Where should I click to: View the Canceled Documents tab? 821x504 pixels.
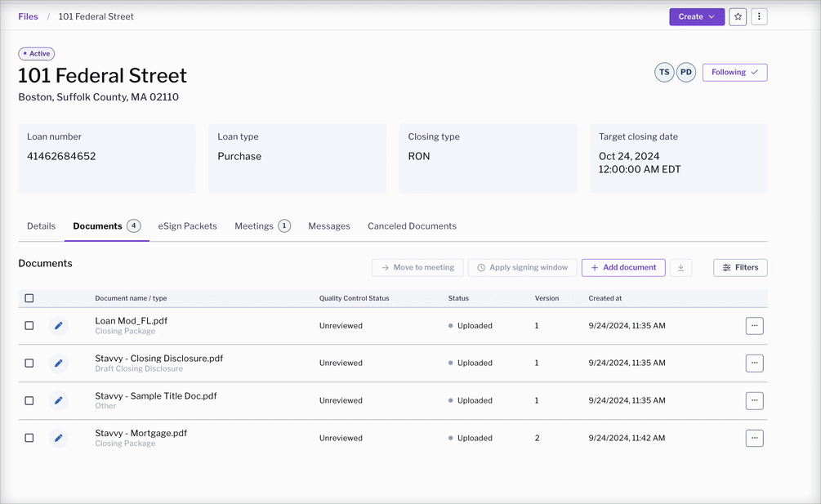tap(412, 226)
